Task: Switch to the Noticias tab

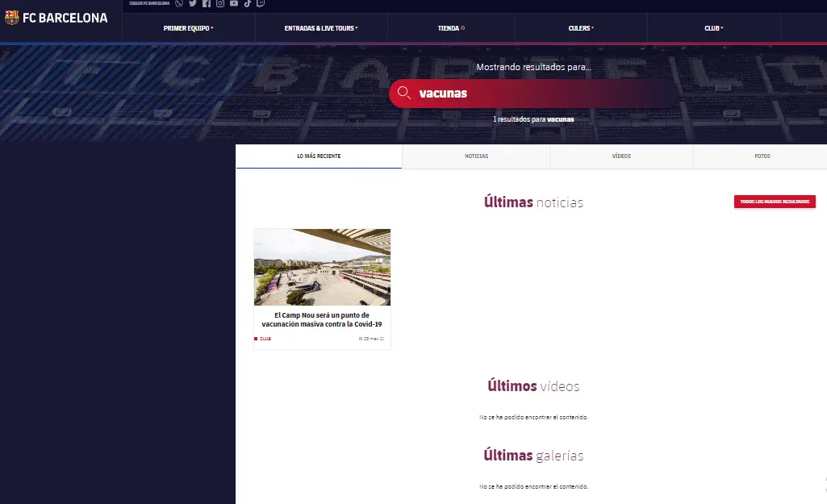Action: [476, 156]
